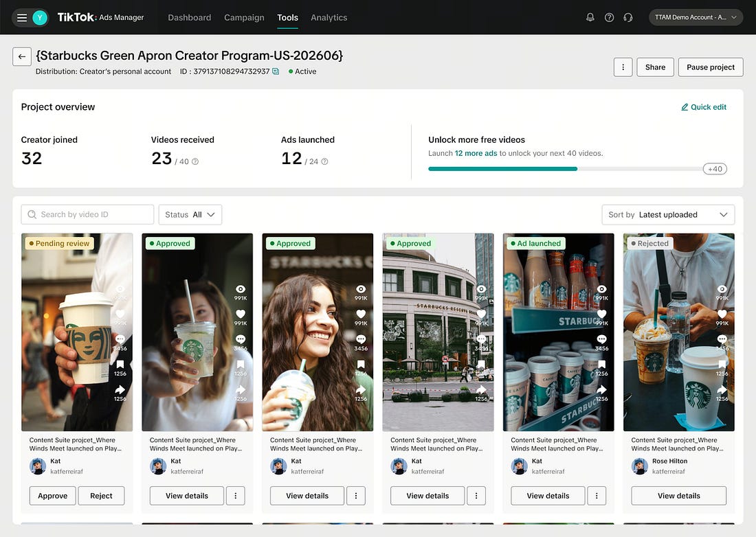
Task: Click the Active status label
Action: click(x=302, y=71)
